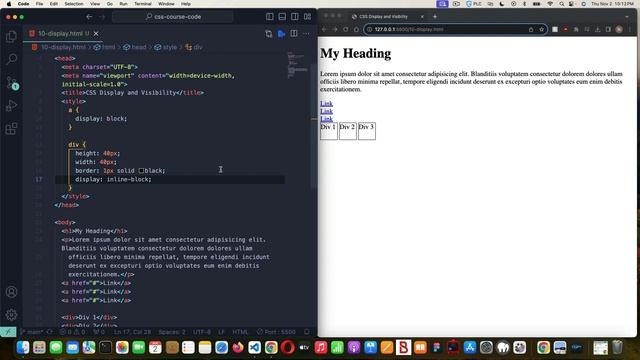Open the Explorer view in VS Code activity bar
This screenshot has width=640, height=360.
[x=11, y=36]
